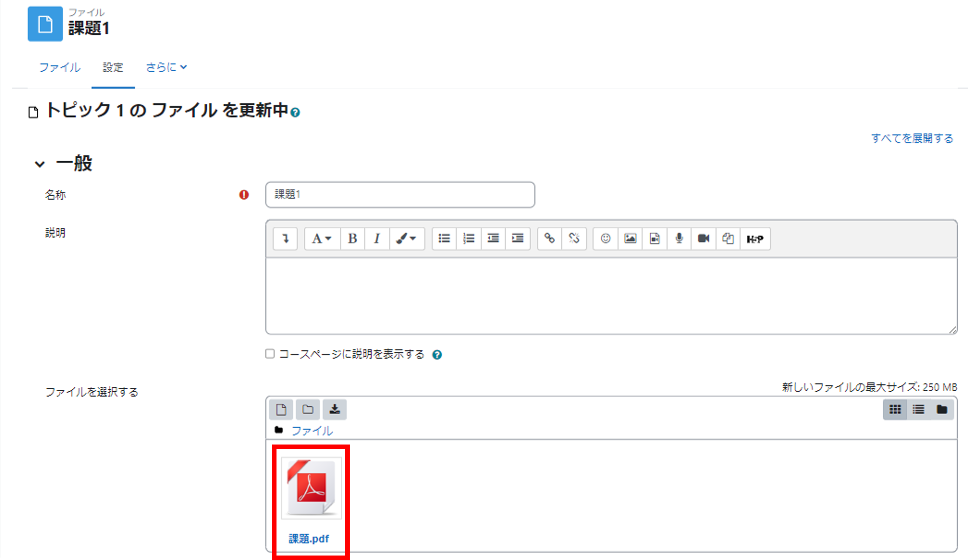This screenshot has width=968, height=560.
Task: Open help for description display checkbox
Action: (x=437, y=355)
